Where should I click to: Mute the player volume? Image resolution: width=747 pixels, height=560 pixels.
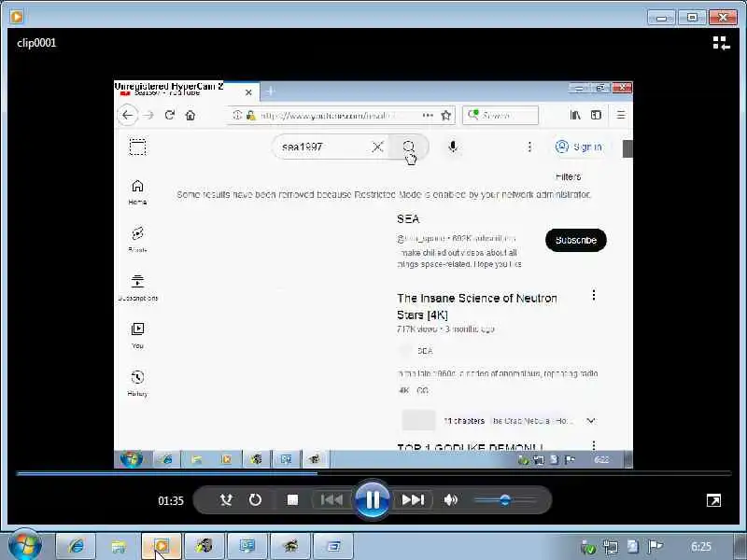tap(450, 499)
